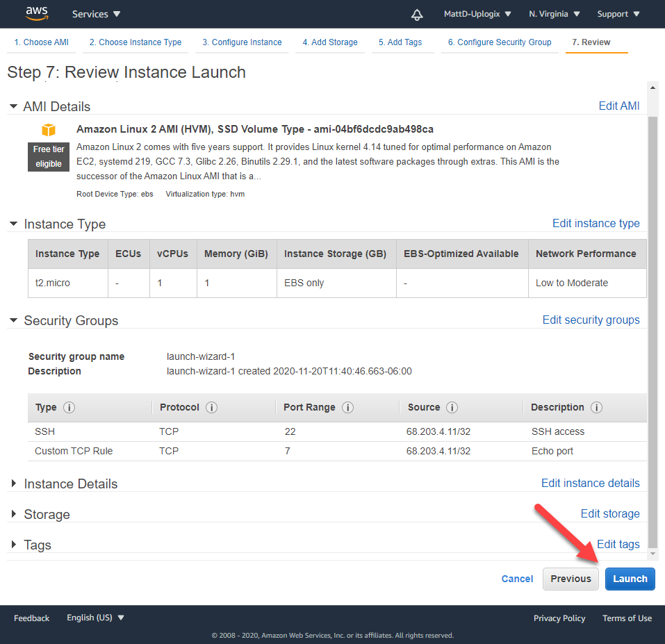The image size is (665, 644).
Task: Click the vertical scrollbar down arrow
Action: point(652,554)
